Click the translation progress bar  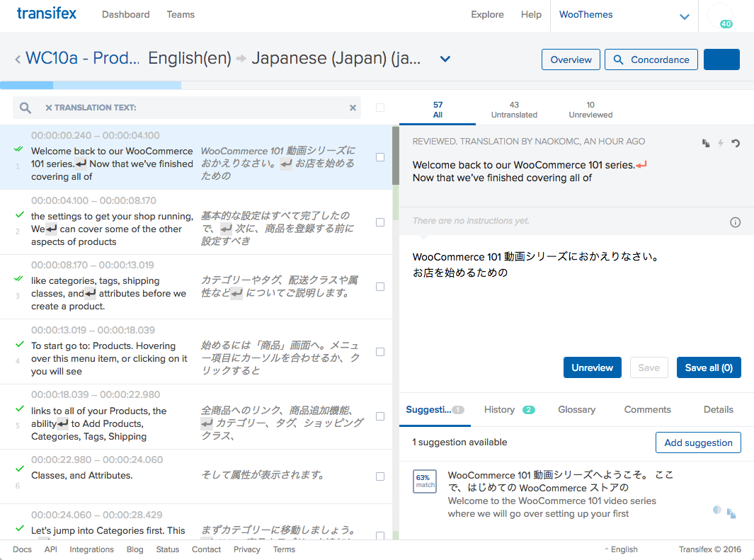[91, 86]
